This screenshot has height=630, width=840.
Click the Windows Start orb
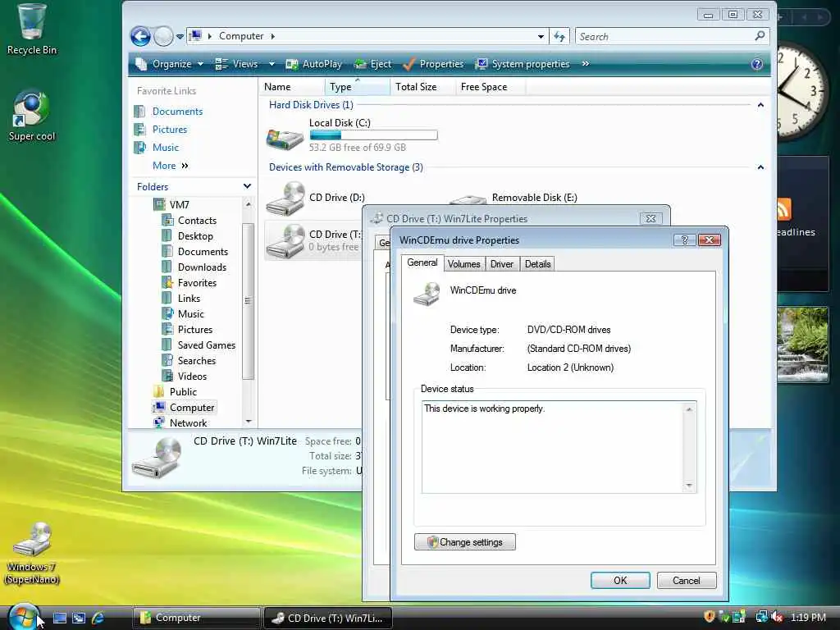click(x=22, y=617)
